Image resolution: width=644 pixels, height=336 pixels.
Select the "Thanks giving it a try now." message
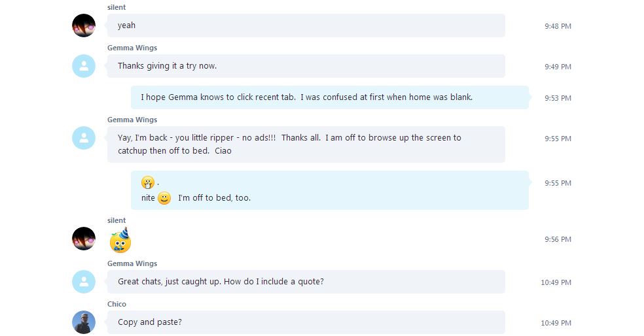click(x=306, y=66)
